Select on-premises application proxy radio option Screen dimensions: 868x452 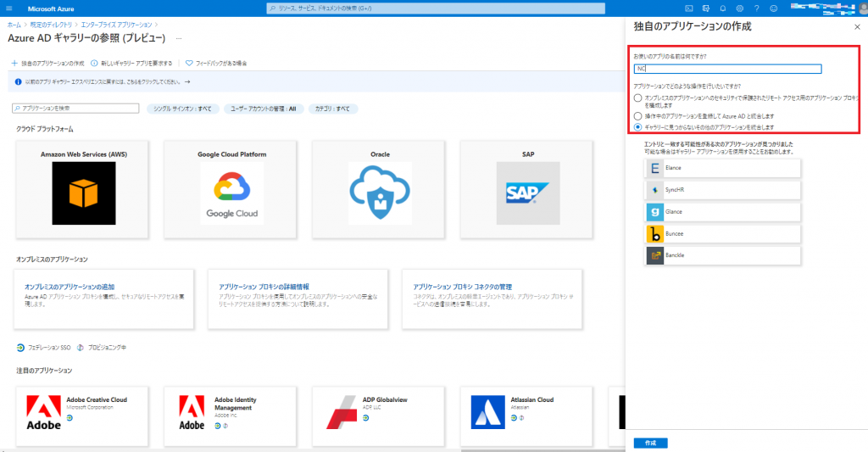637,98
